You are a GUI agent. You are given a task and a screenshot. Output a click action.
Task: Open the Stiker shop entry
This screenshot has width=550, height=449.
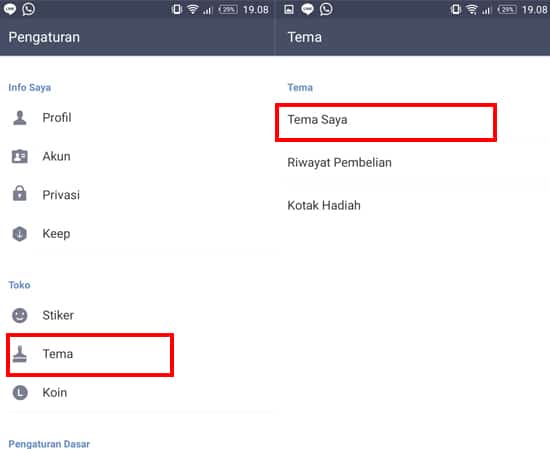[x=138, y=315]
